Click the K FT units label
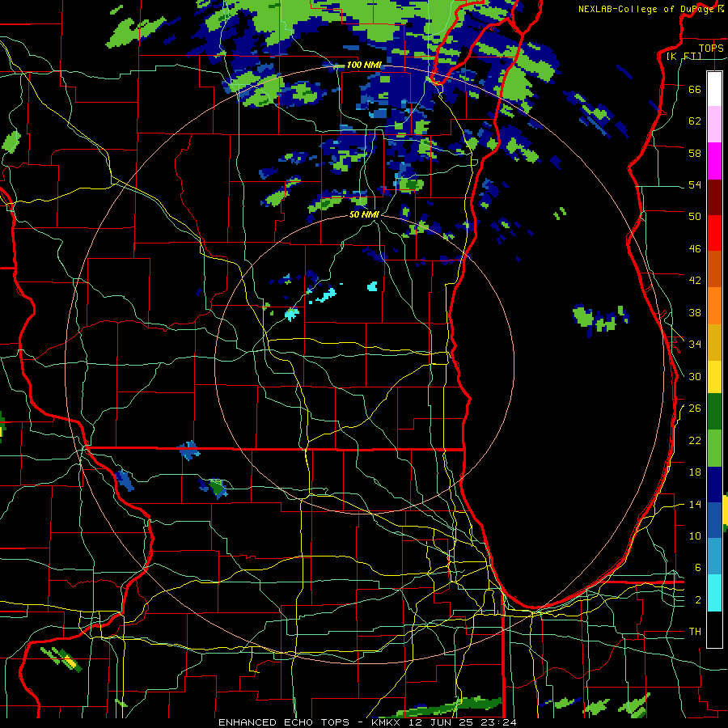Image resolution: width=728 pixels, height=728 pixels. pyautogui.click(x=684, y=57)
